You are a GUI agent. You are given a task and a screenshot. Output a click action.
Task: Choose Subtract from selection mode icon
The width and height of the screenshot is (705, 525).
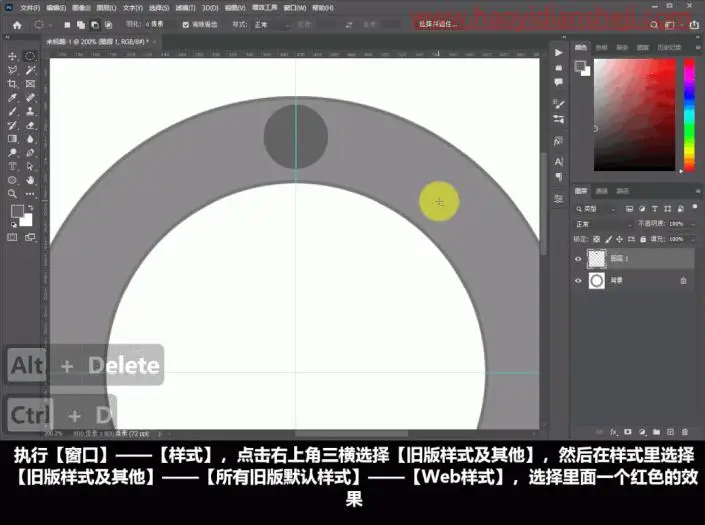pyautogui.click(x=95, y=25)
